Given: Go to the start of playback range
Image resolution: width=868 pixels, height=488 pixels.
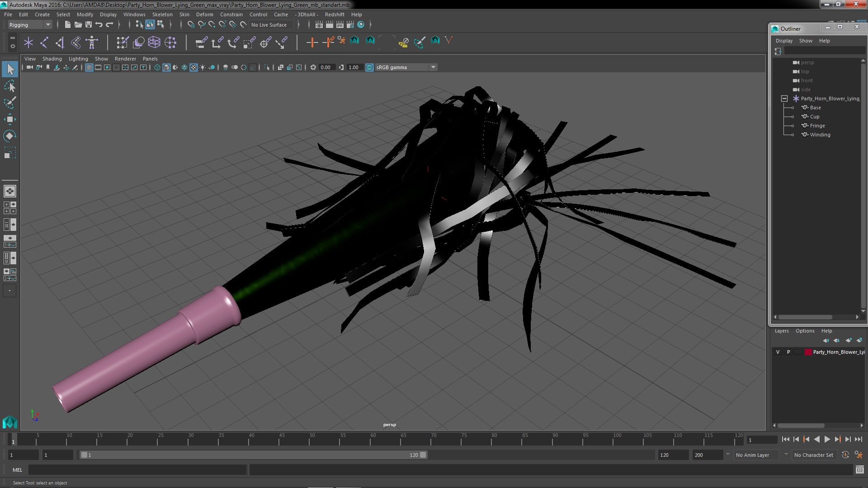Looking at the screenshot, I should [x=785, y=439].
